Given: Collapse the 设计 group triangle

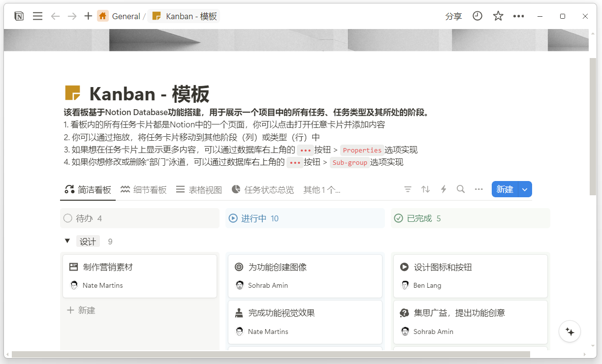Looking at the screenshot, I should [x=67, y=241].
